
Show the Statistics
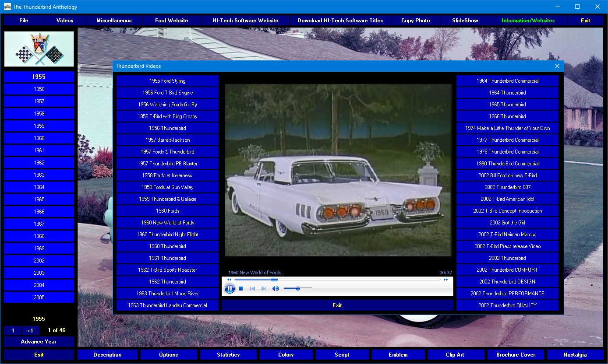coord(228,355)
